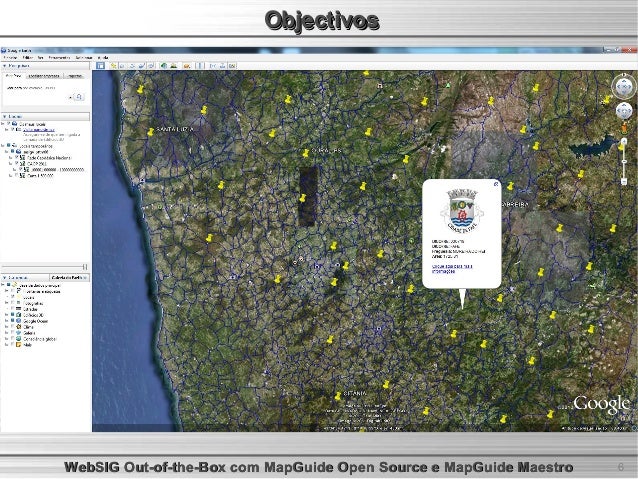Toggle the Edifícios 3D layer checkbox
This screenshot has height=479, width=638.
tap(13, 315)
